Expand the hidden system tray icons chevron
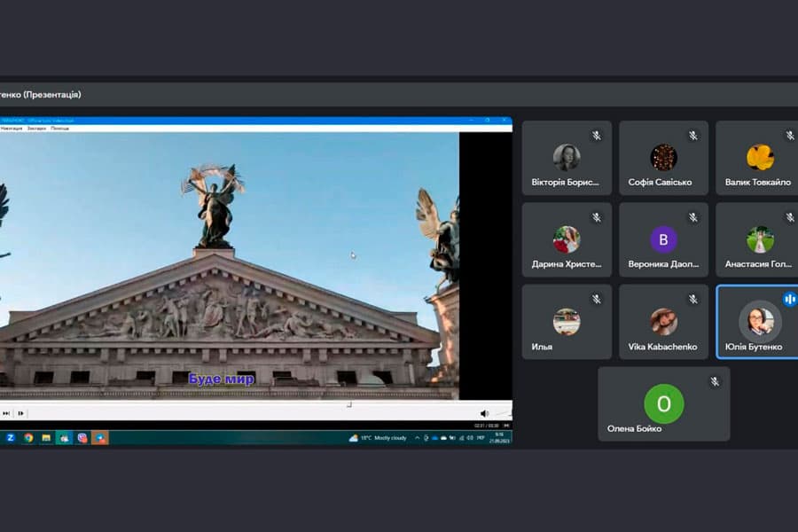Viewport: 798px width, 532px height. [418, 438]
